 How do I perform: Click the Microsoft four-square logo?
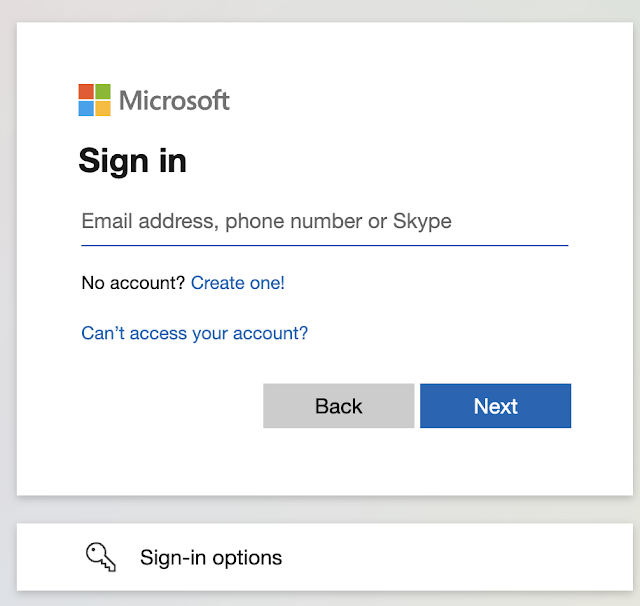(x=95, y=100)
